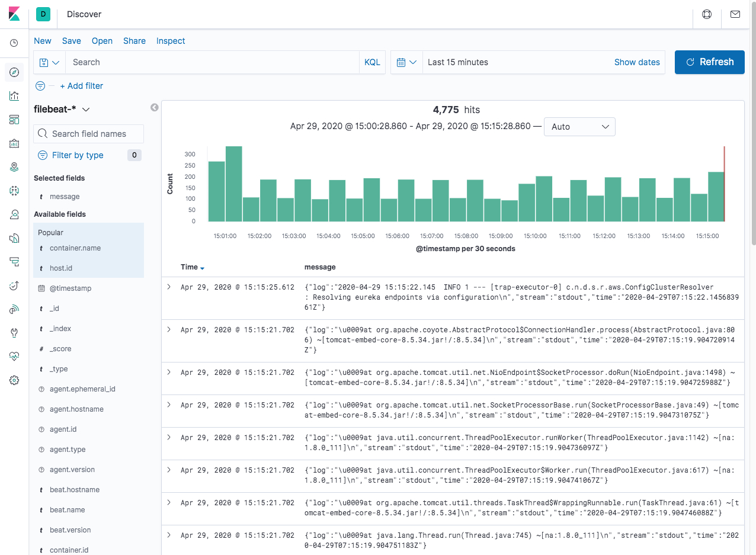This screenshot has height=555, width=756.
Task: Open Uptime in the side navigation
Action: click(x=14, y=285)
